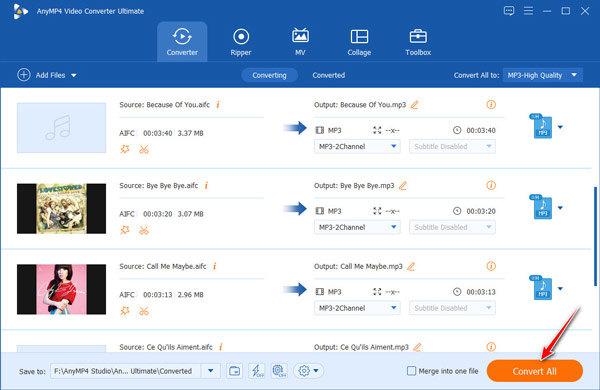The width and height of the screenshot is (600, 390).
Task: Expand the Save to path dropdown
Action: tap(210, 371)
